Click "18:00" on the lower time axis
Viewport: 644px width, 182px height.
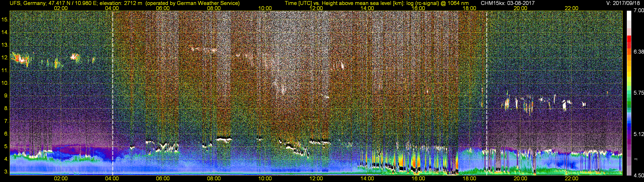[469, 179]
